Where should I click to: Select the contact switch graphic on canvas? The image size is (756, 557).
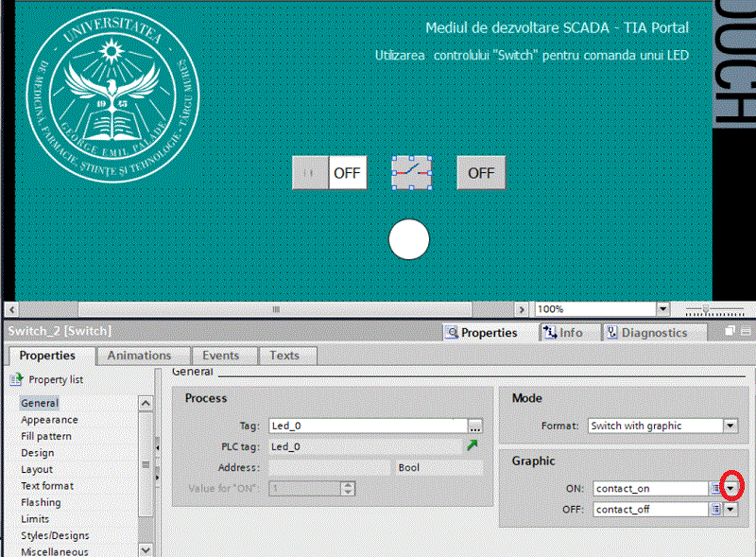[x=412, y=172]
